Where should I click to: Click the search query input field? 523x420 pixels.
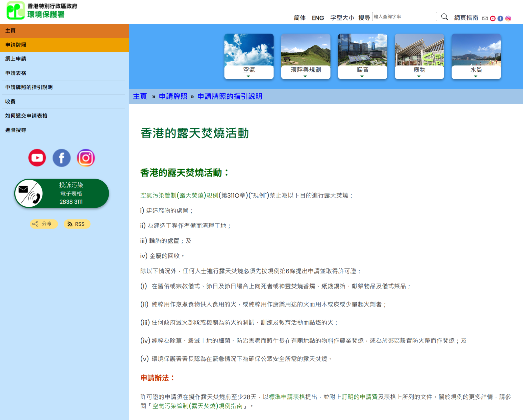[404, 17]
